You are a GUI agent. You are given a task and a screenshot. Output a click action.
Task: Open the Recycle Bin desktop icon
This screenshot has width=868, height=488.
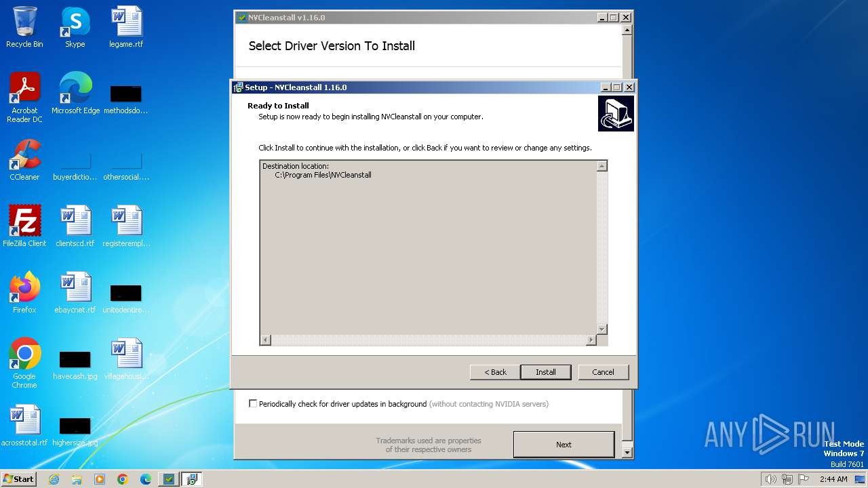(x=24, y=27)
